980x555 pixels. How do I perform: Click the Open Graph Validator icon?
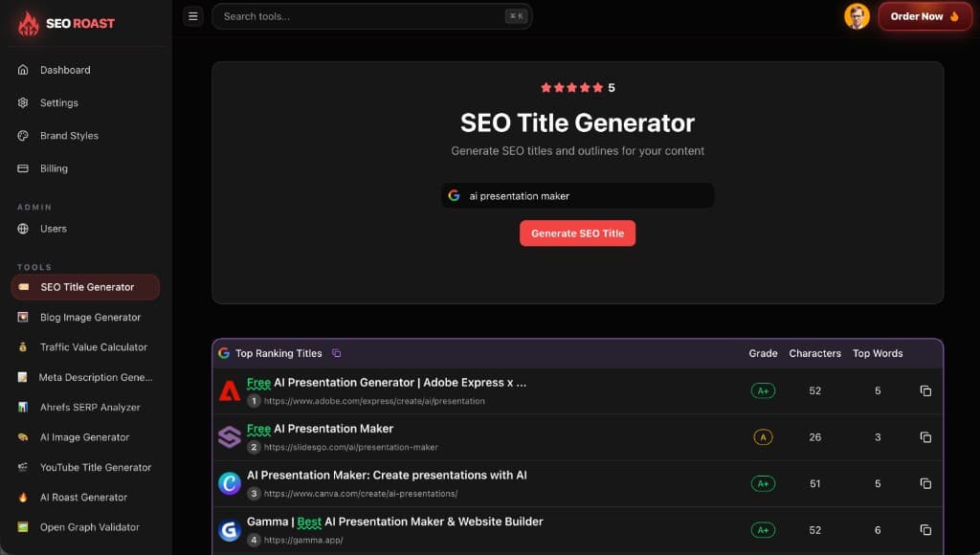click(x=23, y=527)
